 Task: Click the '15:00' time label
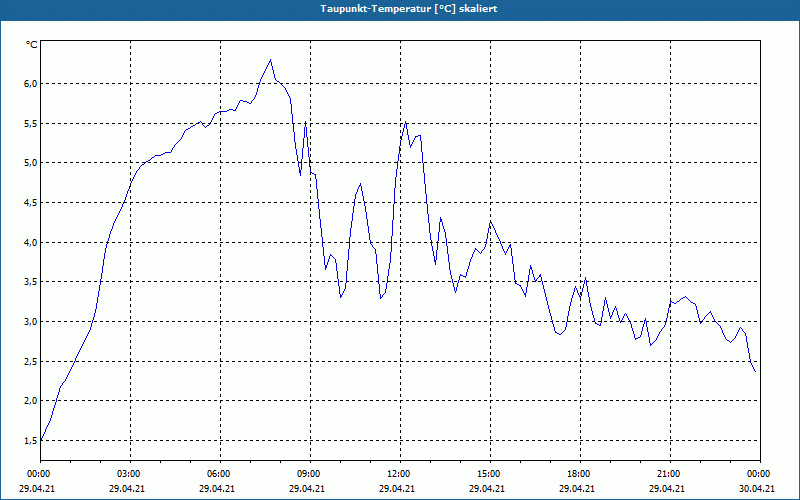coord(487,474)
